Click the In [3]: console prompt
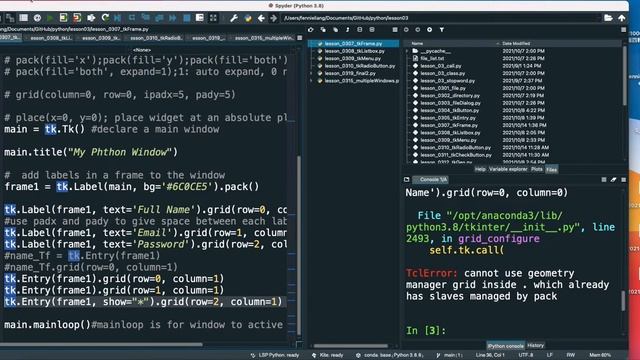The height and width of the screenshot is (360, 640). (426, 330)
